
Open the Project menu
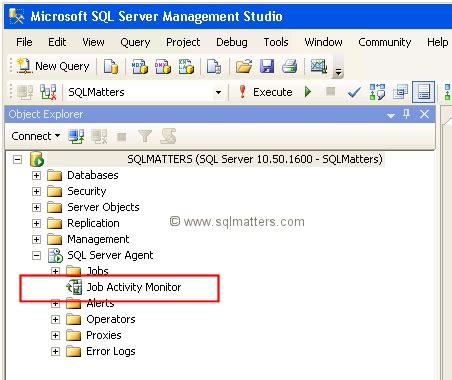tap(183, 42)
